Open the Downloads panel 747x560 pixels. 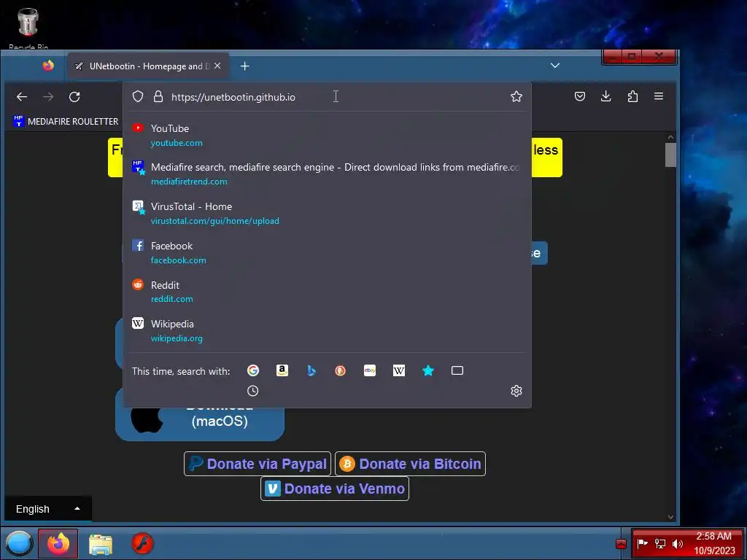[606, 96]
